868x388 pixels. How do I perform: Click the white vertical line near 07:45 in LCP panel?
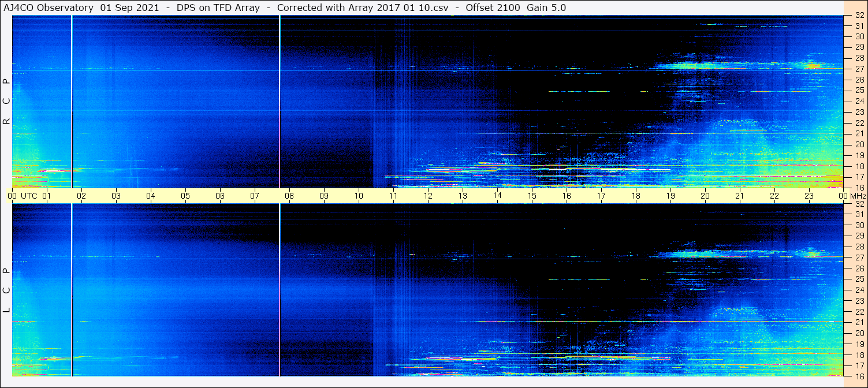pos(280,289)
